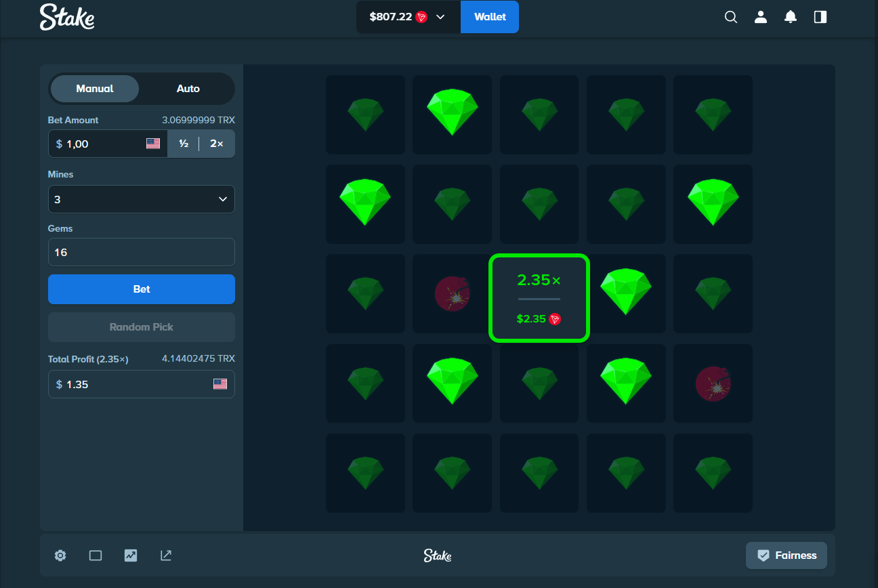Click the dim gem at start of third row

[x=366, y=293]
